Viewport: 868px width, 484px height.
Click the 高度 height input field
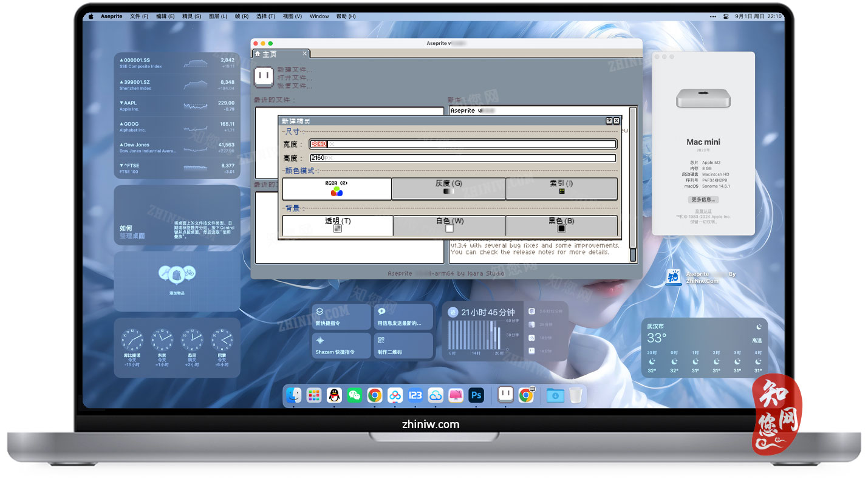tap(463, 158)
